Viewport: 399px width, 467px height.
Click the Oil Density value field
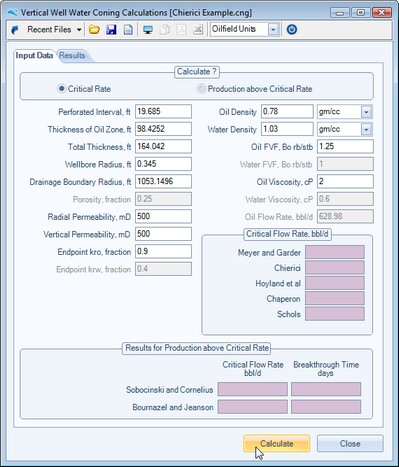[287, 111]
